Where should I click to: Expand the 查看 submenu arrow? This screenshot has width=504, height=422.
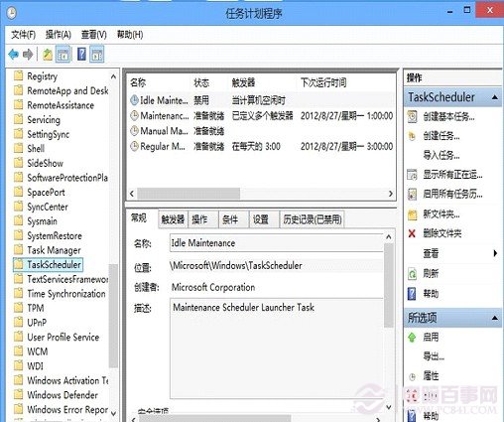pos(495,253)
